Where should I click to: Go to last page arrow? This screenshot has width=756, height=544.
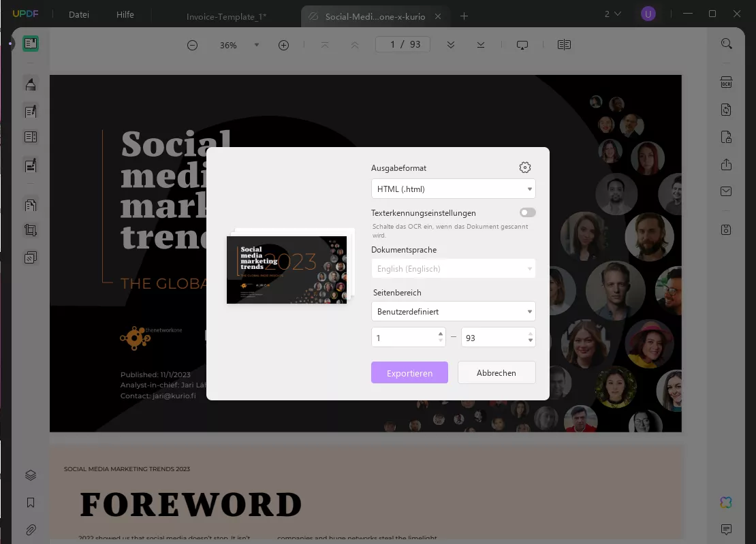coord(481,45)
